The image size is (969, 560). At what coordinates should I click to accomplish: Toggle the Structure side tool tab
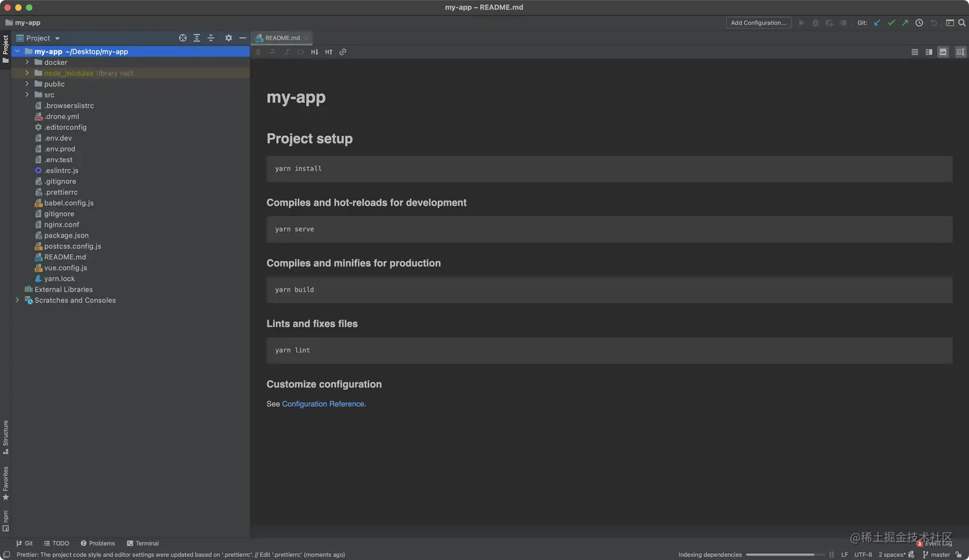pos(6,437)
